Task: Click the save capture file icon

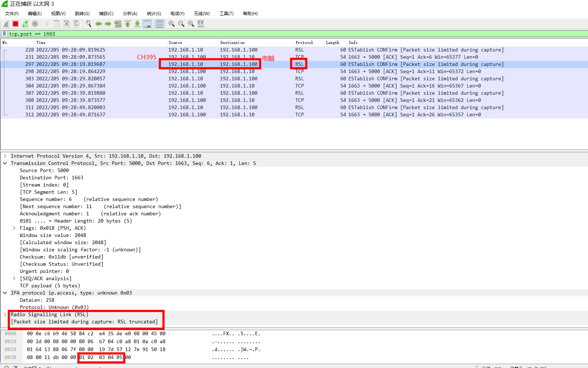Action: coord(57,24)
